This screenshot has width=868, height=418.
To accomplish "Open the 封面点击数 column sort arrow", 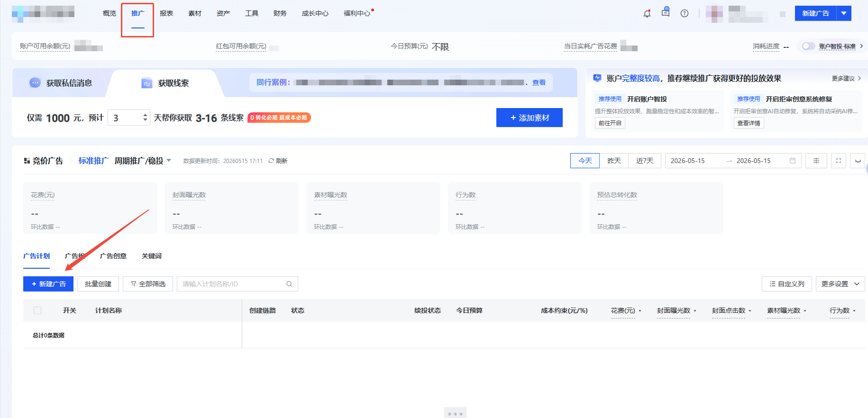I will click(x=750, y=311).
